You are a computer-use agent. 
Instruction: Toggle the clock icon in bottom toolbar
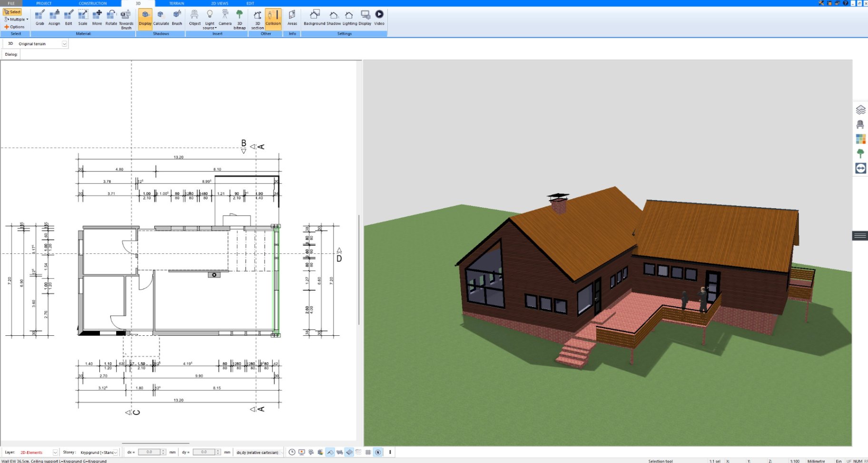[292, 452]
